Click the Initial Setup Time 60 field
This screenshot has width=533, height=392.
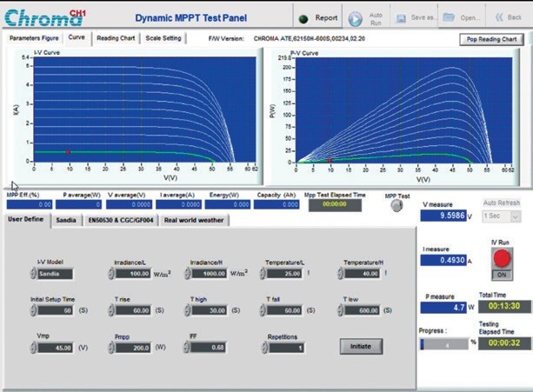[55, 310]
